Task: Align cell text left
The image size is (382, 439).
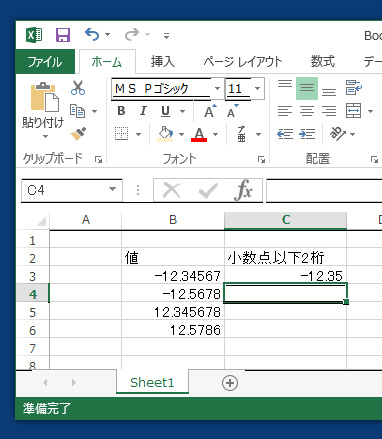Action: pos(285,111)
